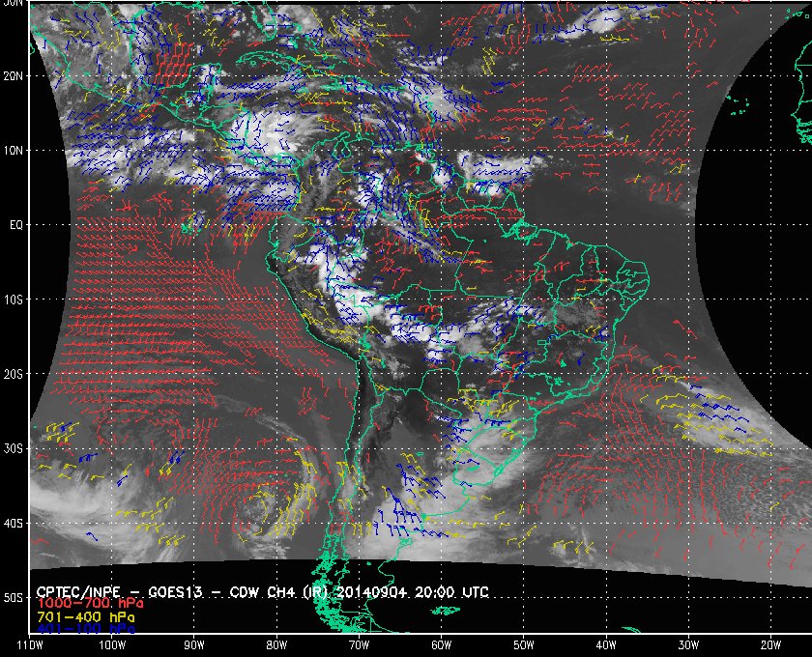
Task: Select the EQ equator axis label
Action: pyautogui.click(x=16, y=225)
